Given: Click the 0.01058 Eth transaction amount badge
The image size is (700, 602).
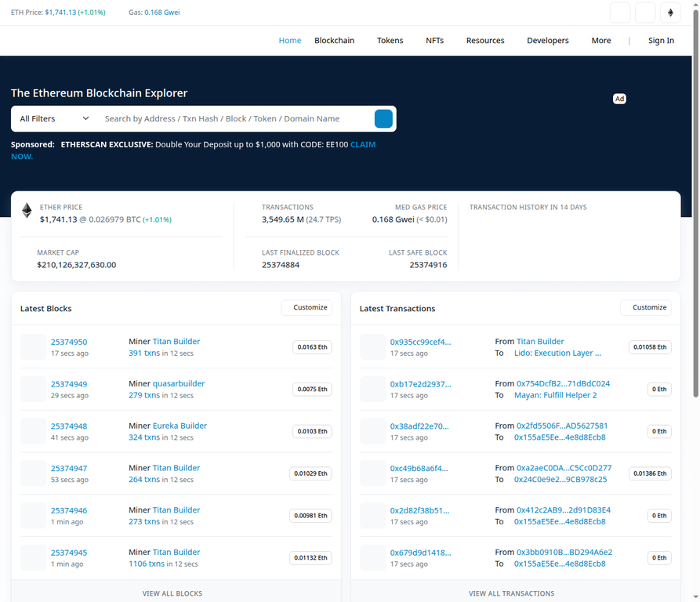Looking at the screenshot, I should pos(650,347).
